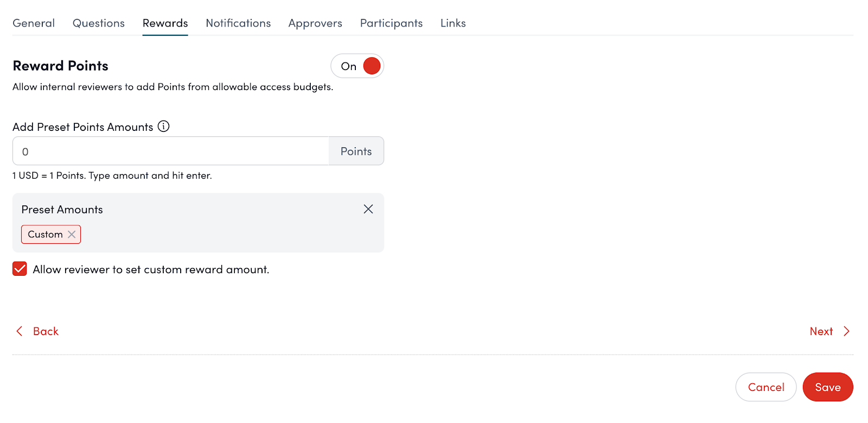868x423 pixels.
Task: Click the Next link text
Action: point(821,331)
